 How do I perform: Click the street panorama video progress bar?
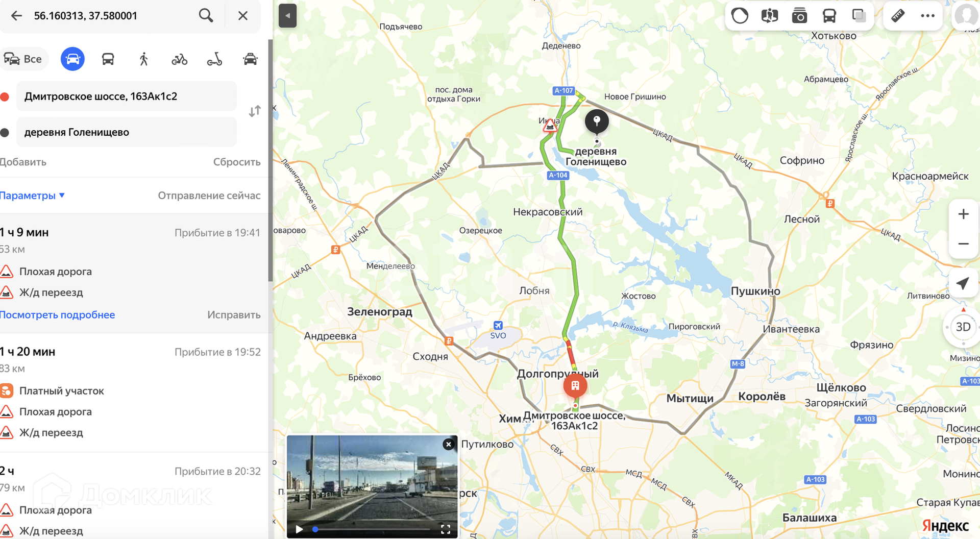click(x=371, y=529)
